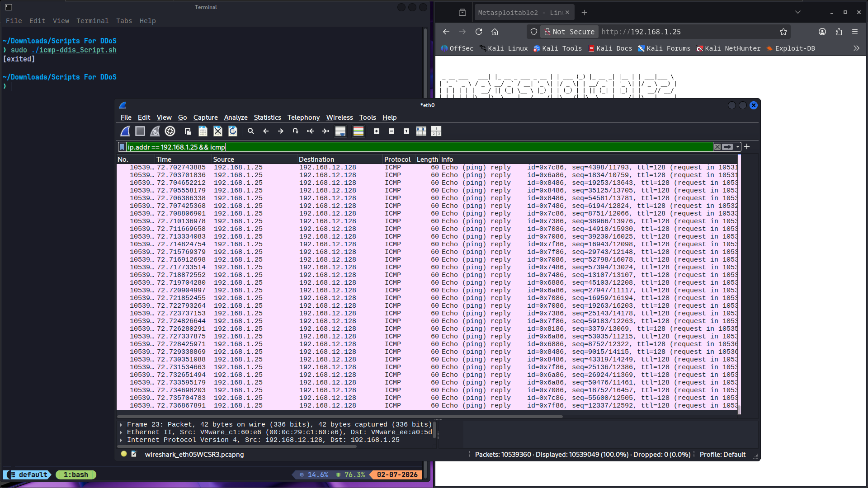Screen dimensions: 868x488
Task: Open recent display filter history dropdown
Action: tap(738, 147)
